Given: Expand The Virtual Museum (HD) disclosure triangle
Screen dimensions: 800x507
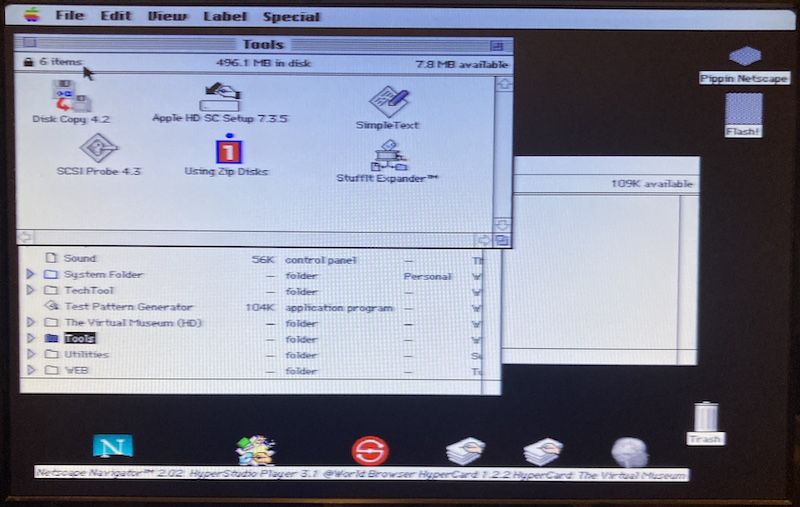Looking at the screenshot, I should [31, 322].
